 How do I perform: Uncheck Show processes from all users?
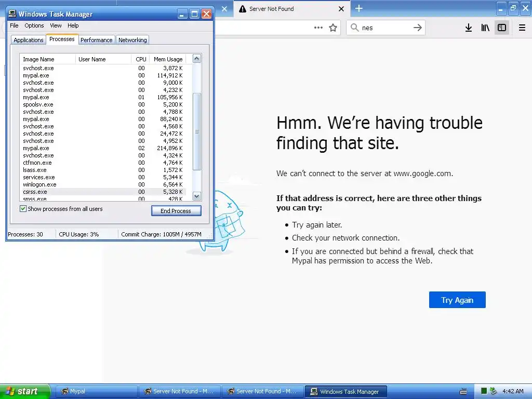pyautogui.click(x=23, y=209)
